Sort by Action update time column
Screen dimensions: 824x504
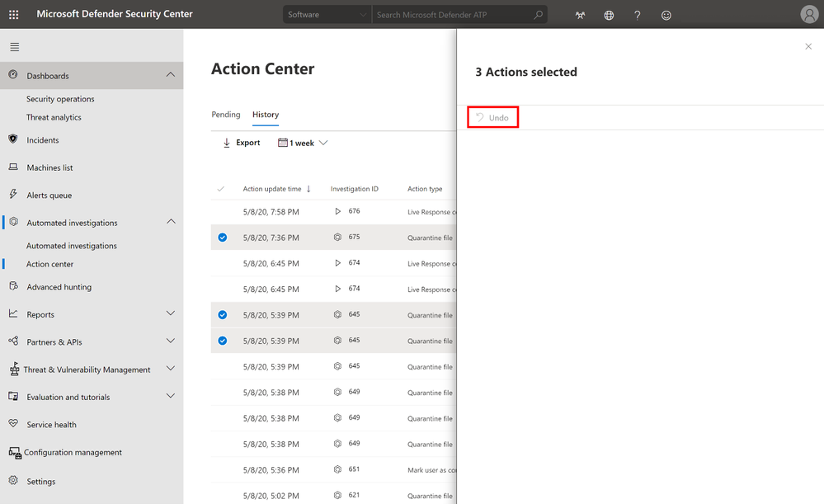click(277, 189)
